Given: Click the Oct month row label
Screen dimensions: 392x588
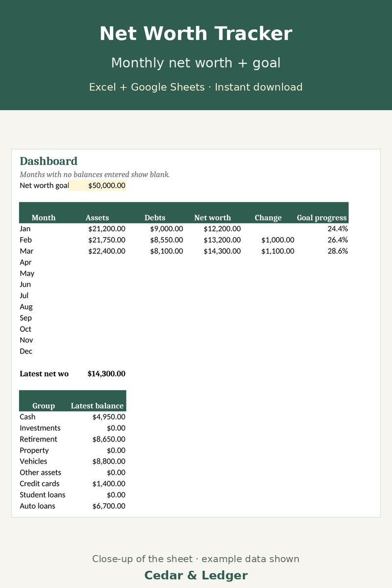Looking at the screenshot, I should click(x=25, y=329).
